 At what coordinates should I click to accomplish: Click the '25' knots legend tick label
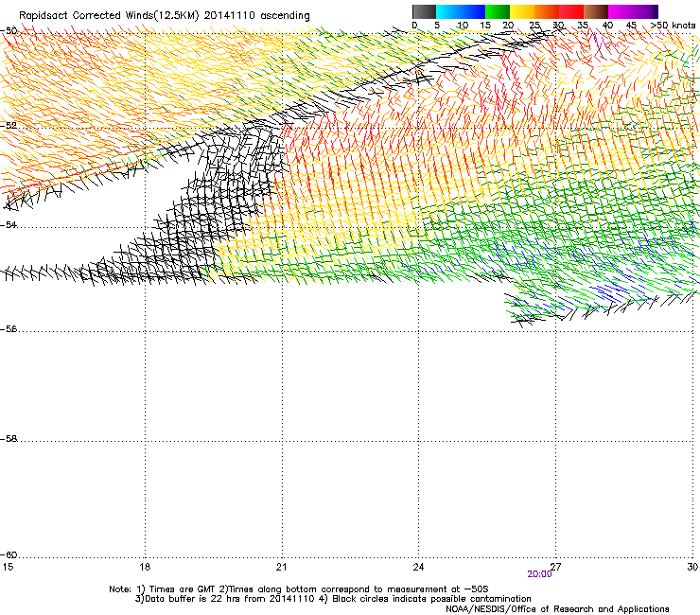[x=534, y=26]
